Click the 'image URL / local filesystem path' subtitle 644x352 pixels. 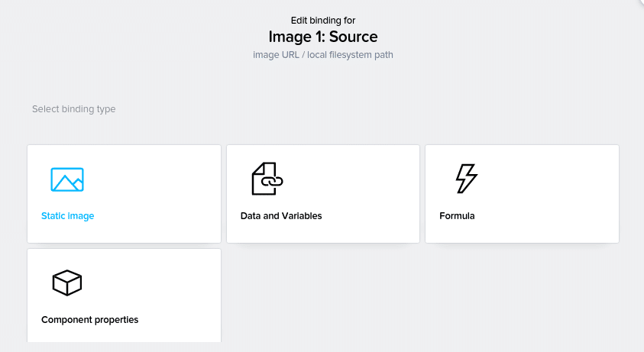click(x=323, y=55)
